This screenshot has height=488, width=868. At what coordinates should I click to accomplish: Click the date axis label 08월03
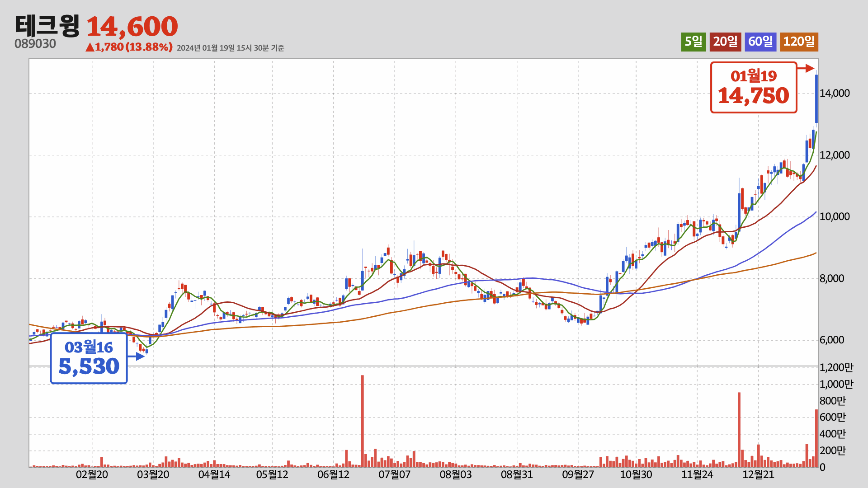pyautogui.click(x=456, y=475)
